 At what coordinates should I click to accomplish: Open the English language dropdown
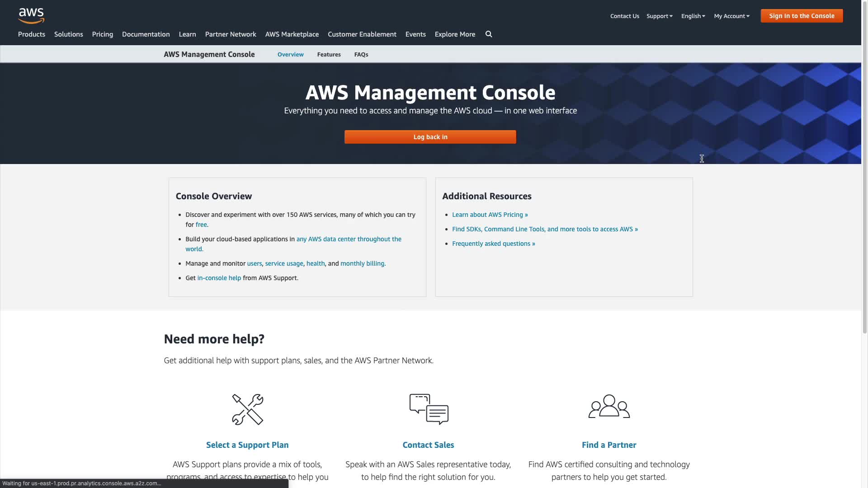coord(693,16)
